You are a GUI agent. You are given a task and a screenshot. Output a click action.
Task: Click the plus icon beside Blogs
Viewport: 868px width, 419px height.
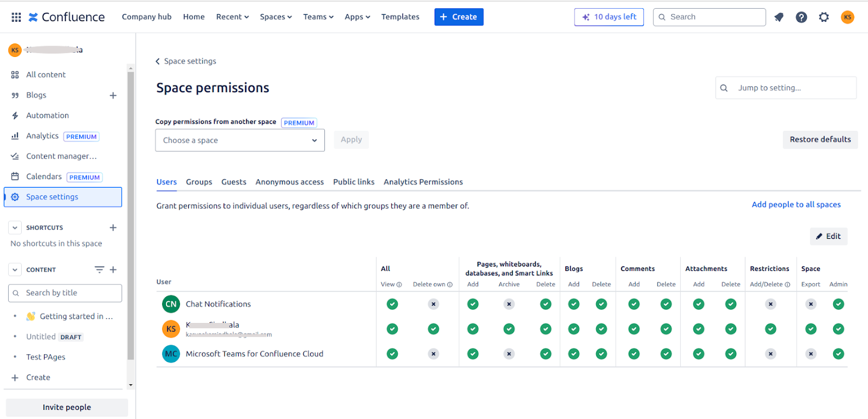pos(113,96)
